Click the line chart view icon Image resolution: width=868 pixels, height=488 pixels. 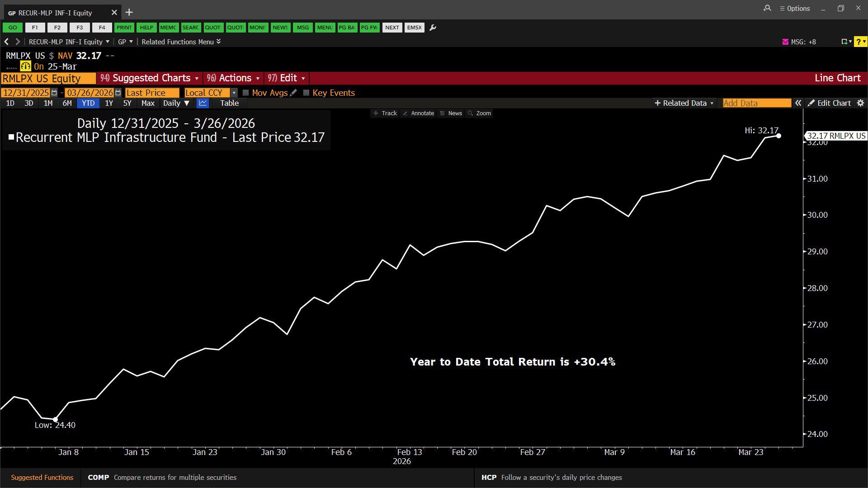[203, 103]
